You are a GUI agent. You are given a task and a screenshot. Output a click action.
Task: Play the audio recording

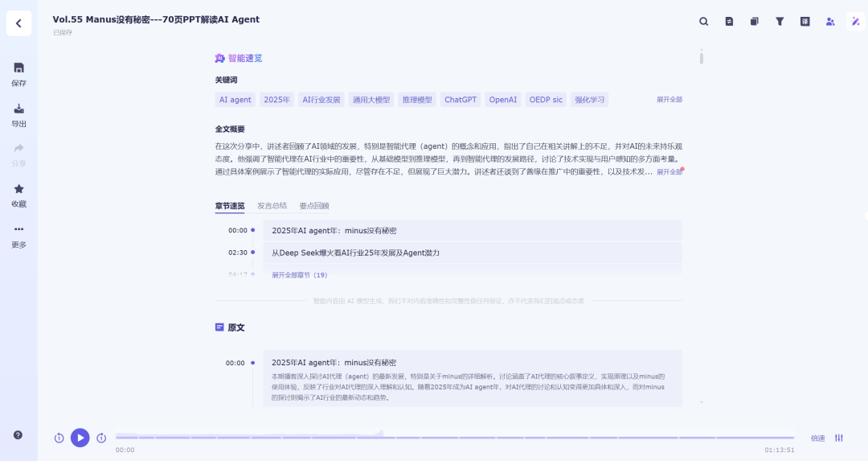tap(80, 438)
